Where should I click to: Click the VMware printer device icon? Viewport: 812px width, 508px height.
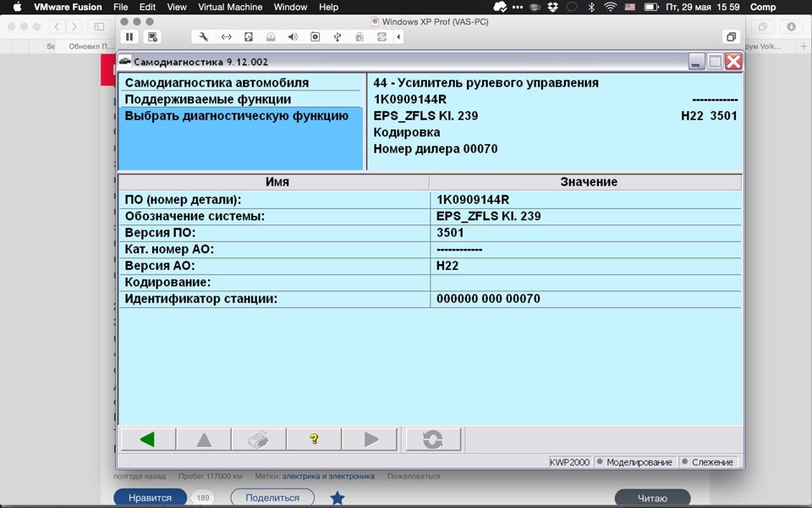(359, 36)
